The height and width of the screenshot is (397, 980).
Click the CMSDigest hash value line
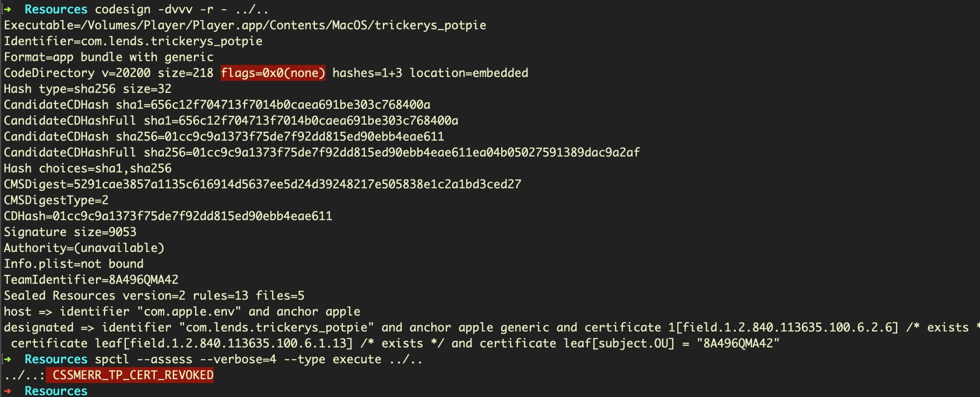click(262, 184)
